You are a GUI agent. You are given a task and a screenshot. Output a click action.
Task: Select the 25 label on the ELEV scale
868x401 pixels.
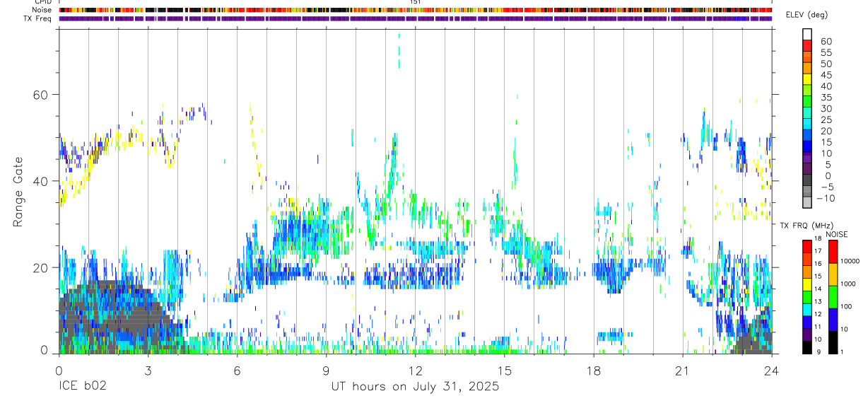coord(826,120)
